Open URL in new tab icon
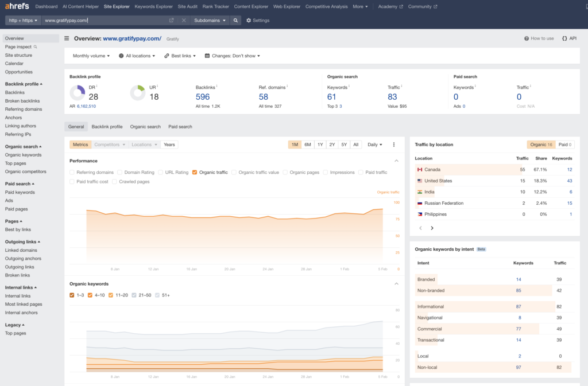This screenshot has height=386, width=588. pyautogui.click(x=171, y=20)
